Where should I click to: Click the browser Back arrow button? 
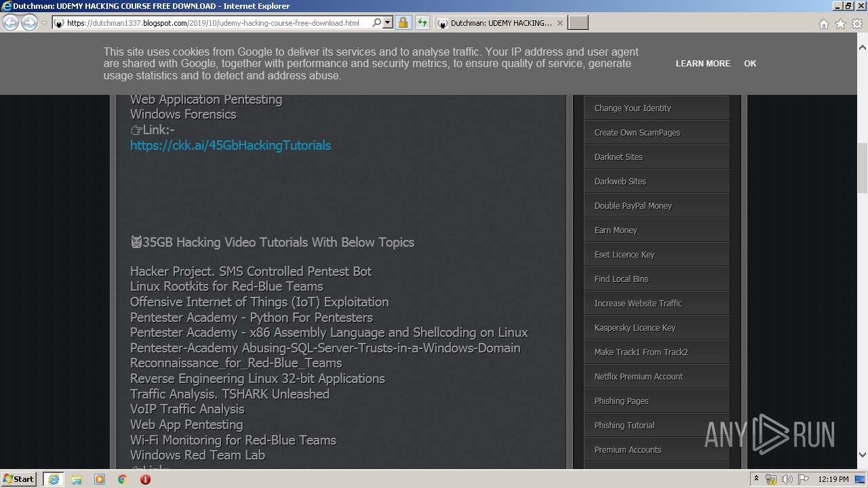(11, 23)
